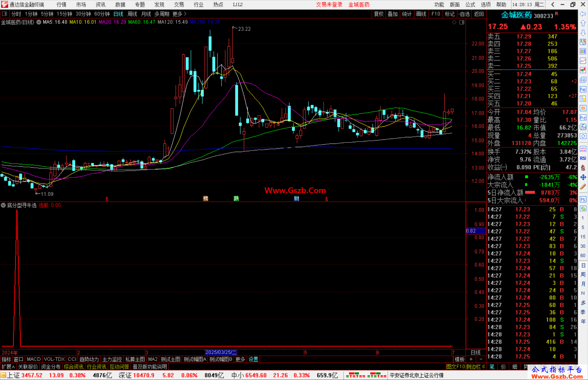Select the 日 period in right sidebar

pyautogui.click(x=583, y=265)
